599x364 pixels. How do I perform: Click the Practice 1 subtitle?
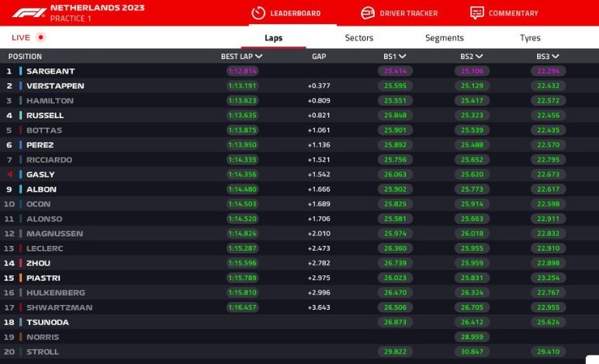[x=71, y=19]
